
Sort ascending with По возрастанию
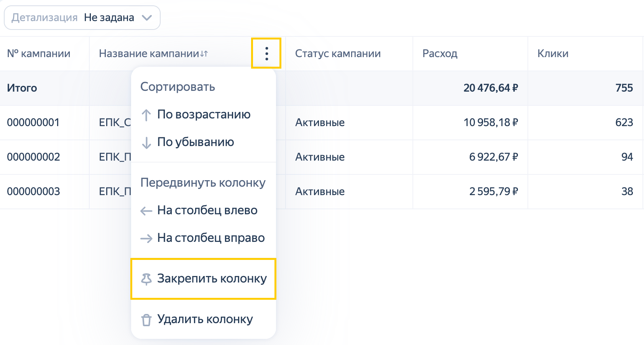pyautogui.click(x=204, y=115)
